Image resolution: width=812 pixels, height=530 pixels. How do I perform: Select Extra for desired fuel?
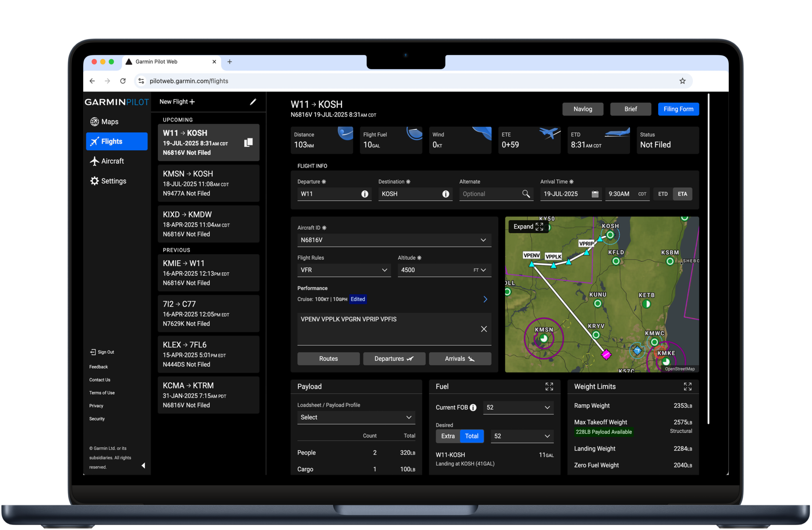tap(448, 436)
